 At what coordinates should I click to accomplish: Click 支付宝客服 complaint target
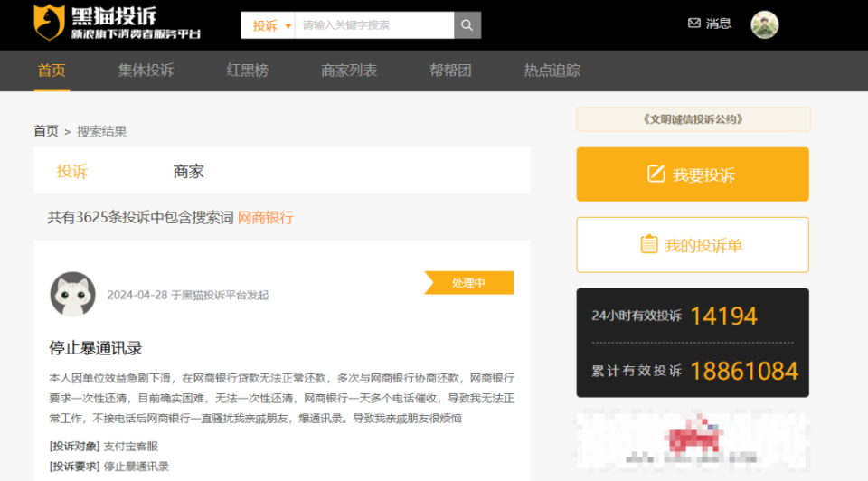130,446
